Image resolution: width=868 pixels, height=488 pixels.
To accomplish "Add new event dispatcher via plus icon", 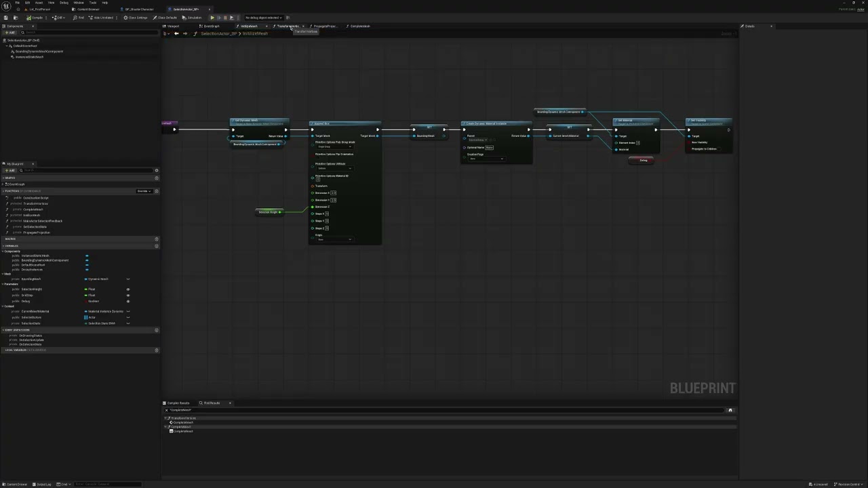I will (157, 330).
